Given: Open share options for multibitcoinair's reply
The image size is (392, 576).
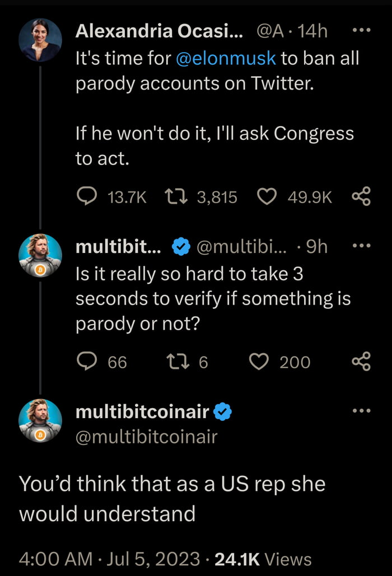Looking at the screenshot, I should click(360, 362).
